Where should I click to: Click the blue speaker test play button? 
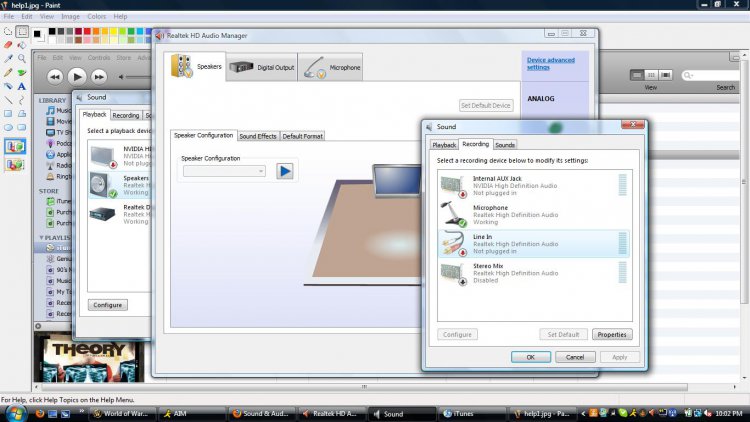tap(285, 171)
